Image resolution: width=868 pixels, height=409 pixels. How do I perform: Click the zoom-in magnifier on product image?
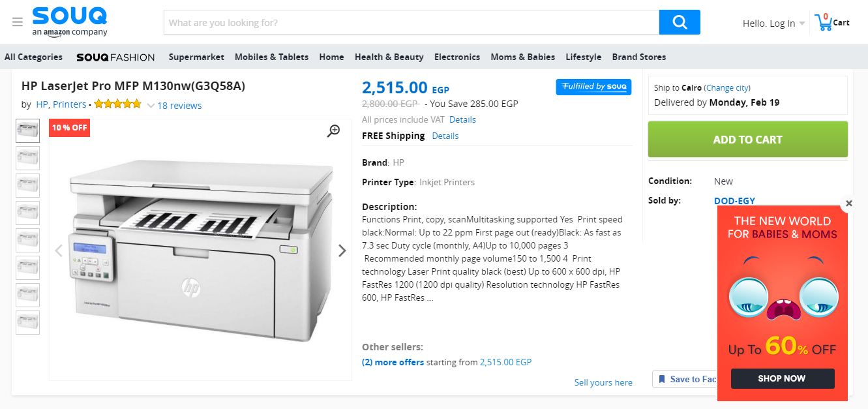tap(333, 131)
